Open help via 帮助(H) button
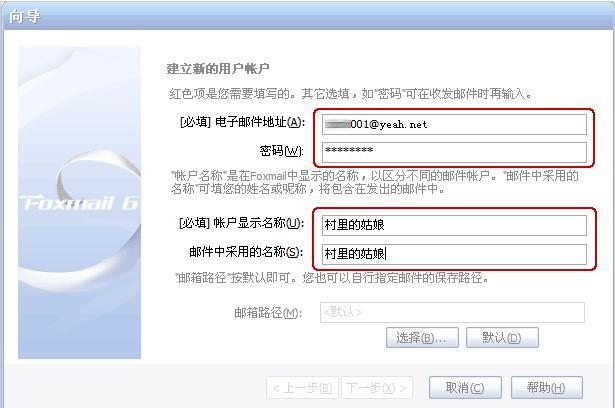This screenshot has height=408, width=615. point(547,388)
